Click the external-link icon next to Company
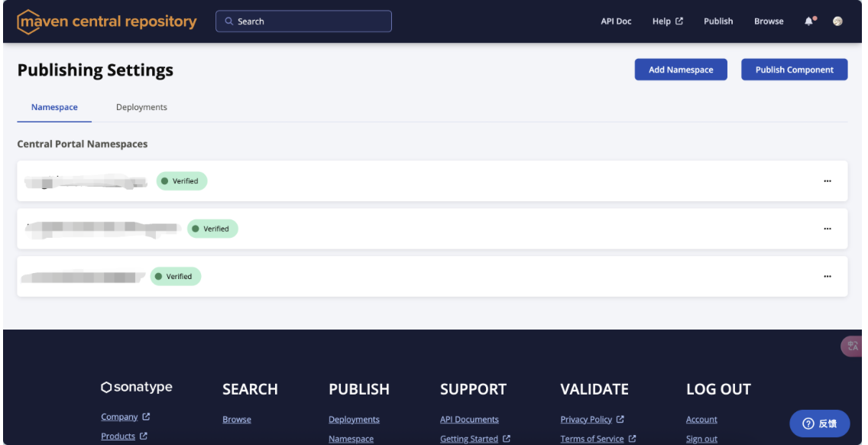868x445 pixels. pyautogui.click(x=146, y=417)
